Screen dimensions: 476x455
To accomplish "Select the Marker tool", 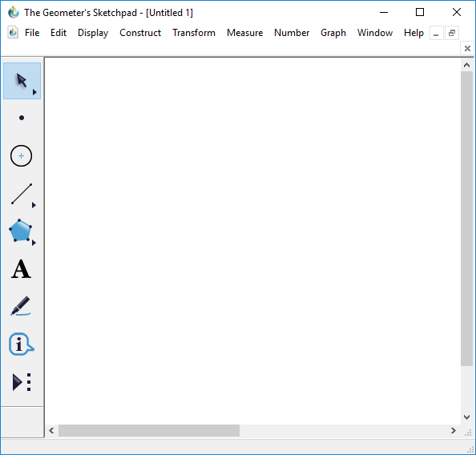I will coord(21,306).
